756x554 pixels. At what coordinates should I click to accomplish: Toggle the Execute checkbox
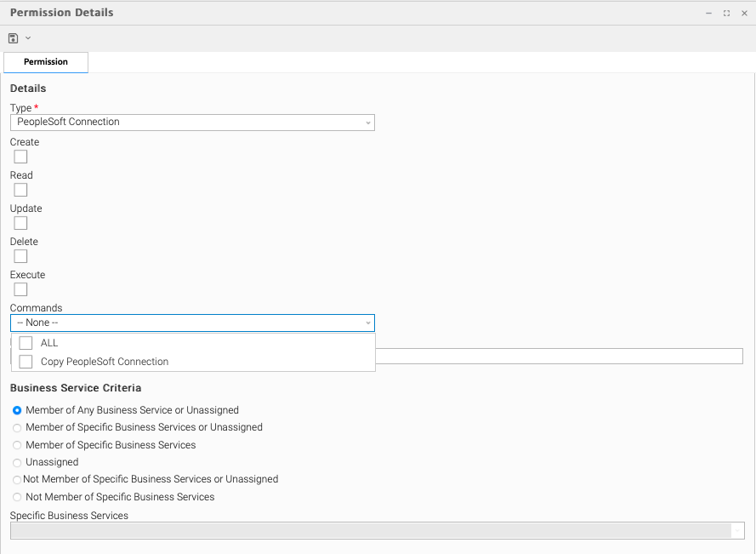click(x=20, y=289)
